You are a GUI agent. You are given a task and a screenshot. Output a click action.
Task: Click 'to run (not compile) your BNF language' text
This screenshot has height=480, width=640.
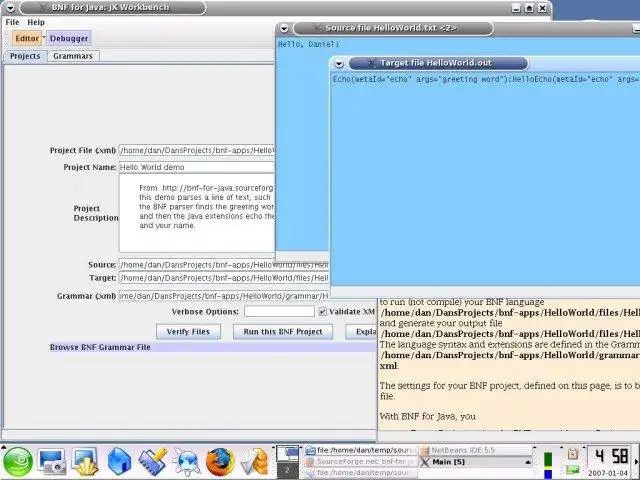462,302
